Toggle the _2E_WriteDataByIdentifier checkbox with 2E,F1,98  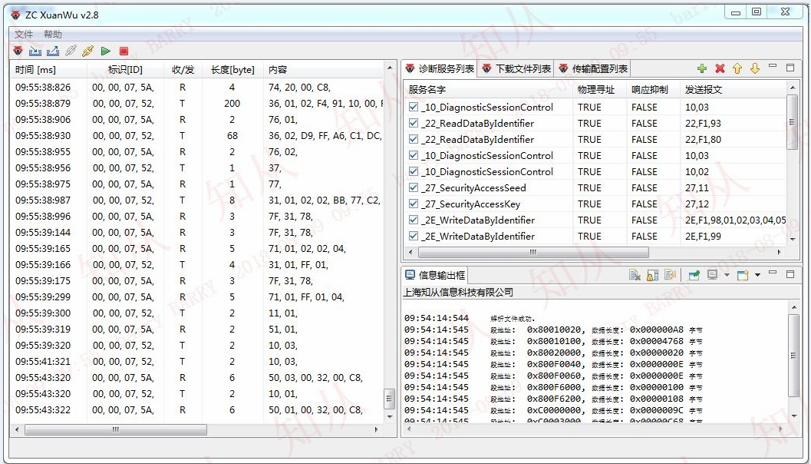(x=413, y=220)
